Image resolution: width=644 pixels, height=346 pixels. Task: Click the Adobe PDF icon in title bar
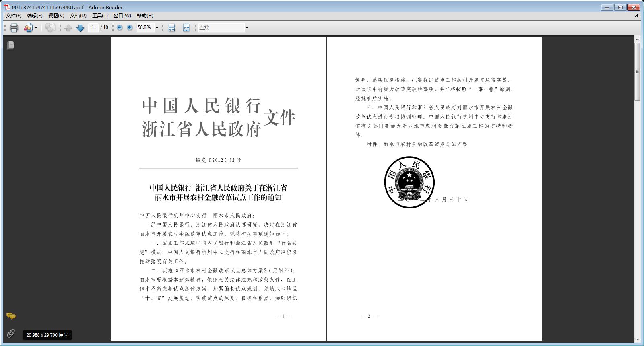(x=7, y=7)
